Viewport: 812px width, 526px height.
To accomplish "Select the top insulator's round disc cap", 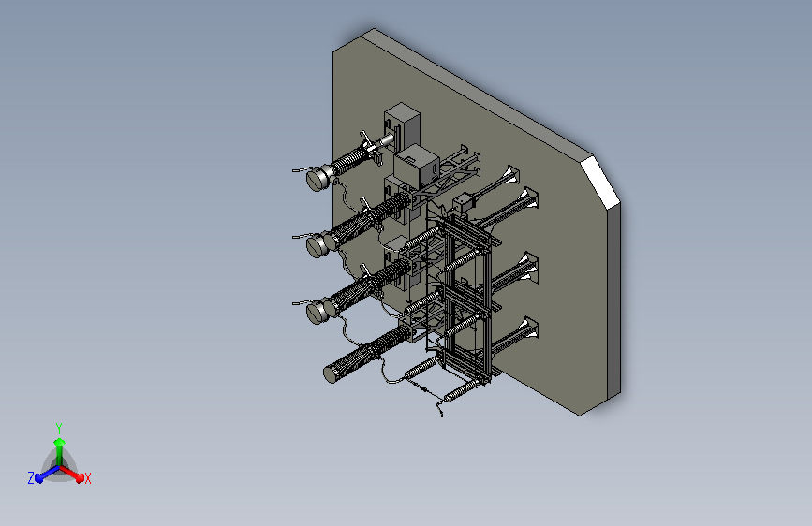I will pyautogui.click(x=316, y=180).
